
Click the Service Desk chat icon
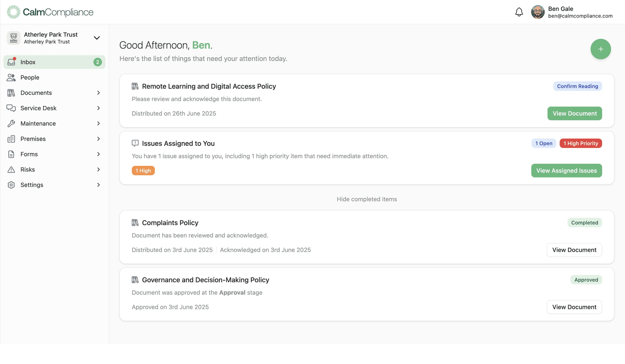[11, 108]
